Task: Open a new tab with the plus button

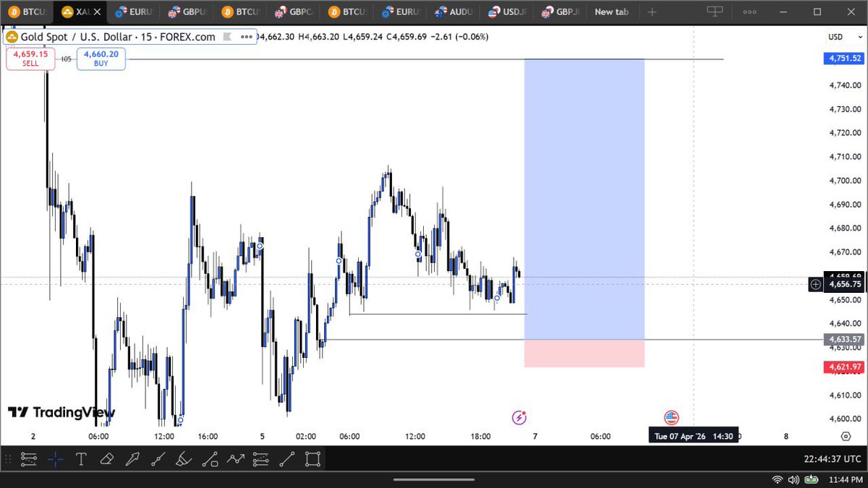Action: (x=652, y=12)
